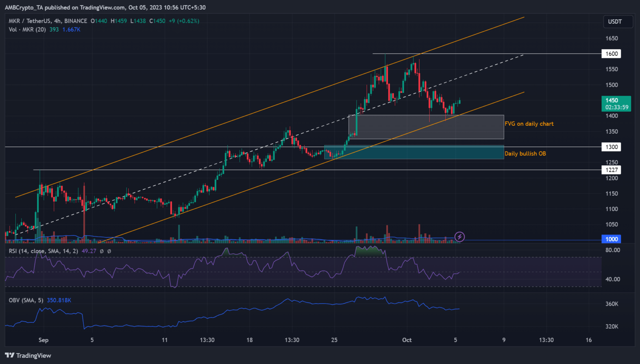Click the 1300 price level label
This screenshot has height=364, width=640.
coord(611,147)
